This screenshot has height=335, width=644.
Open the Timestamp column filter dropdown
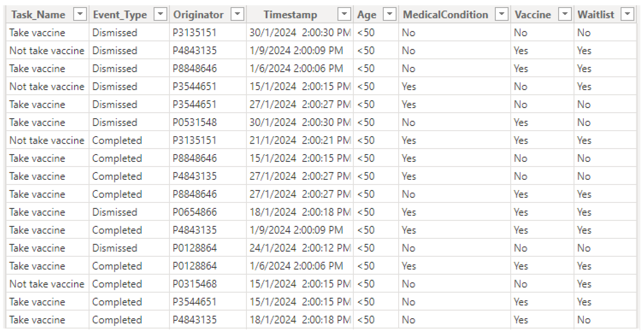tap(344, 14)
